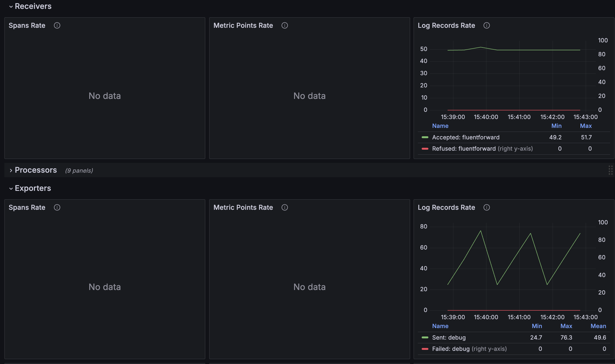Click info icon on Receivers Spans Rate panel
The image size is (615, 364).
(57, 26)
